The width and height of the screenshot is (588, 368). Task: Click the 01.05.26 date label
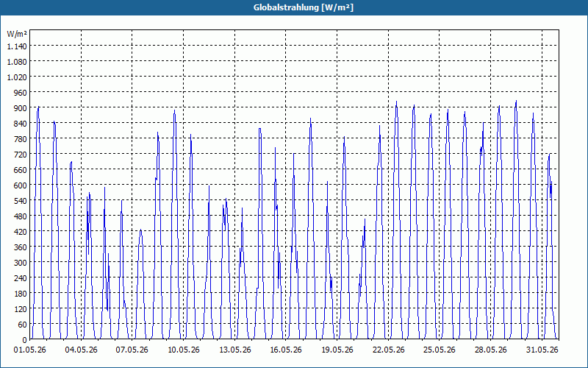[30, 350]
